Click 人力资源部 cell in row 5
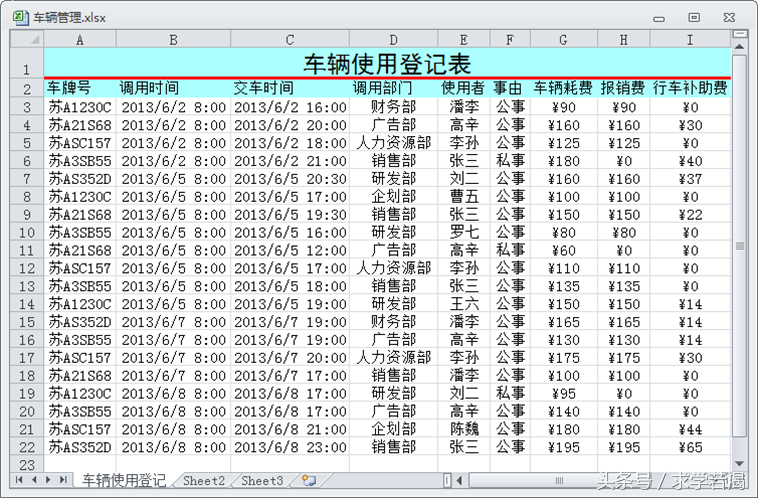The width and height of the screenshot is (758, 498). [x=394, y=143]
